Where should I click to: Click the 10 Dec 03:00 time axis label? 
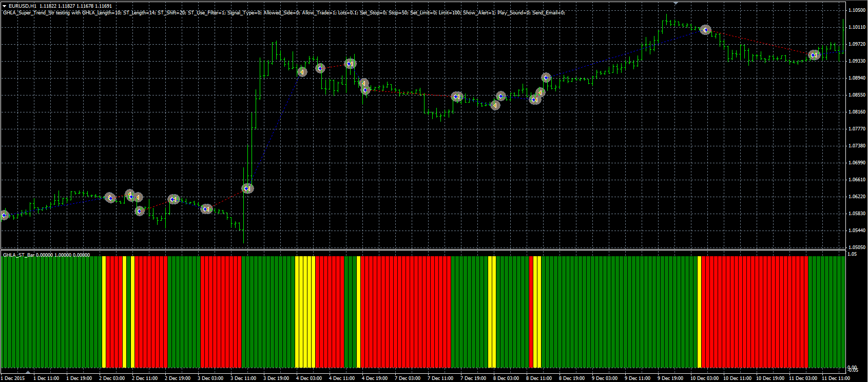(x=705, y=378)
